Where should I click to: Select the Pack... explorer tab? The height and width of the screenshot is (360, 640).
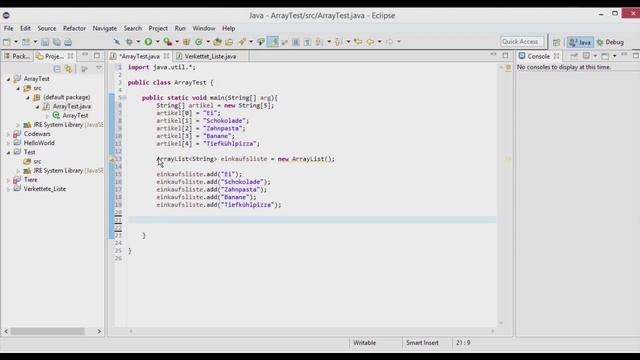pyautogui.click(x=17, y=56)
